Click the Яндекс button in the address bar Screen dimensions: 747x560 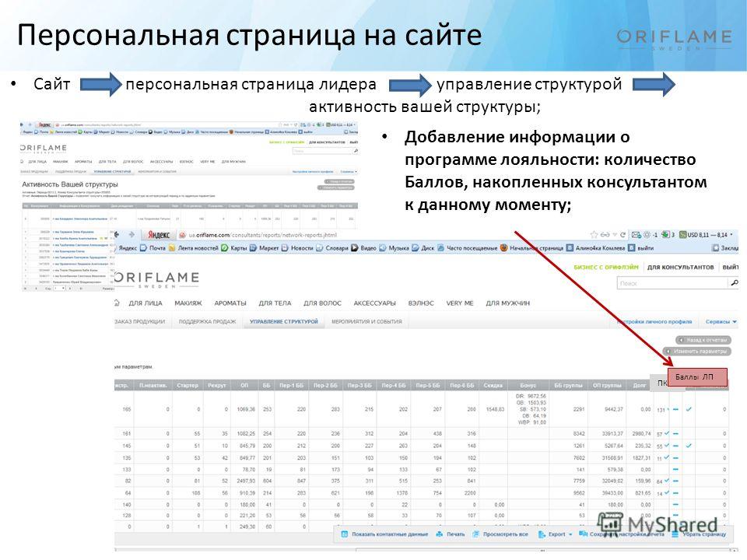[x=159, y=235]
